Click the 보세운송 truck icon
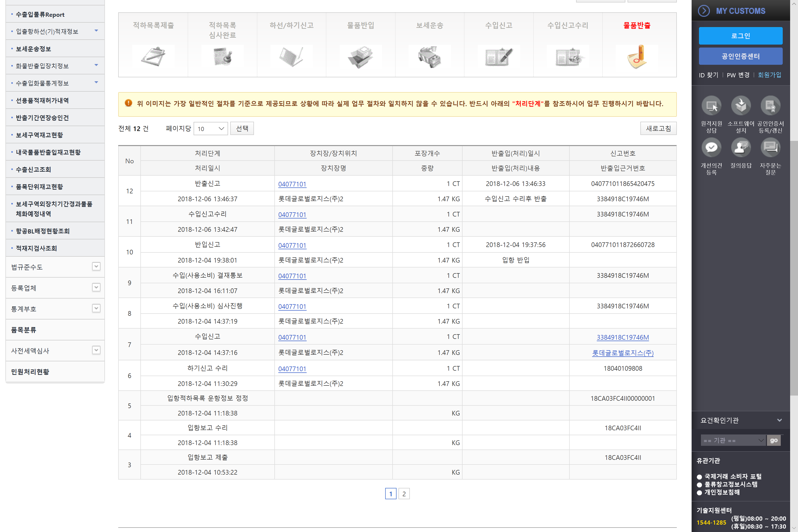The height and width of the screenshot is (532, 798). [430, 57]
